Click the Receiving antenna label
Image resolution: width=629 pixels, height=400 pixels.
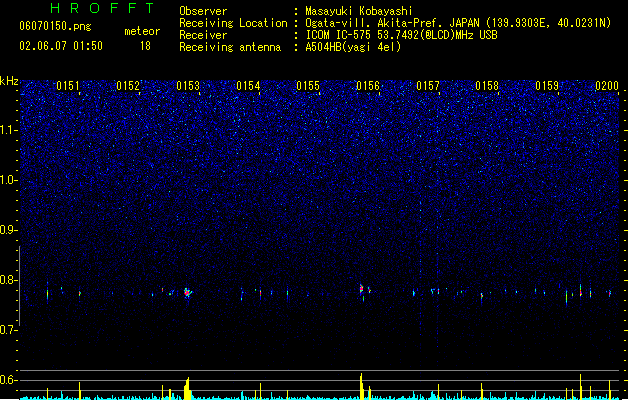click(x=230, y=47)
